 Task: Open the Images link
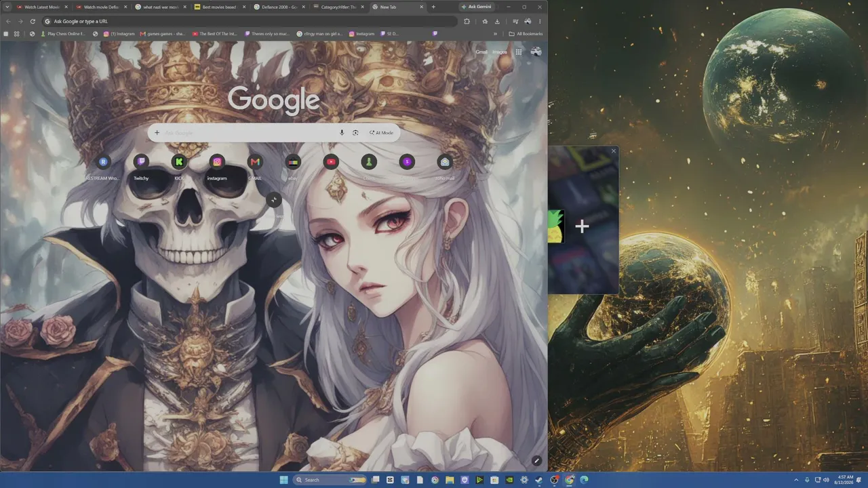tap(500, 52)
